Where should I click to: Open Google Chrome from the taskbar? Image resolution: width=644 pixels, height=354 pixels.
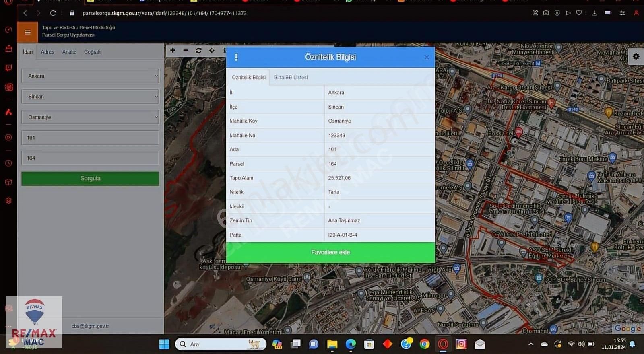pyautogui.click(x=424, y=344)
